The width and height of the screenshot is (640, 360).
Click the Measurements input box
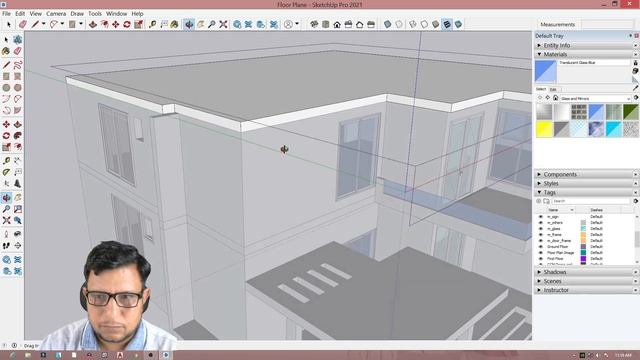click(608, 24)
